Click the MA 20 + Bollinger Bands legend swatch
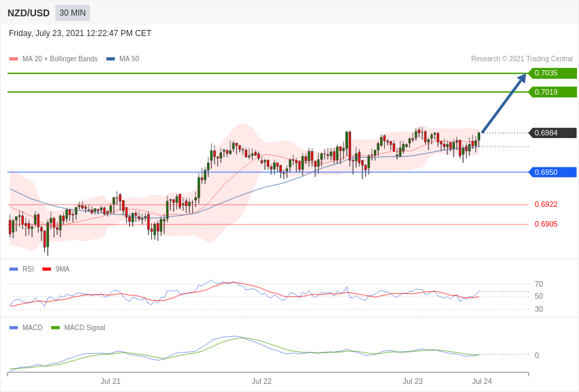Image resolution: width=579 pixels, height=392 pixels. point(14,59)
